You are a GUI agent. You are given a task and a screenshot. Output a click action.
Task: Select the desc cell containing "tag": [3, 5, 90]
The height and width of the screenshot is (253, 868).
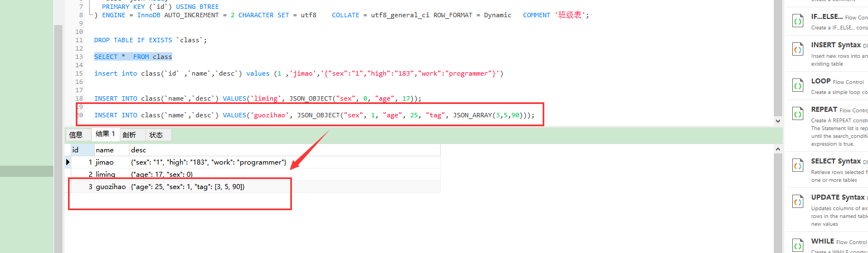284,187
